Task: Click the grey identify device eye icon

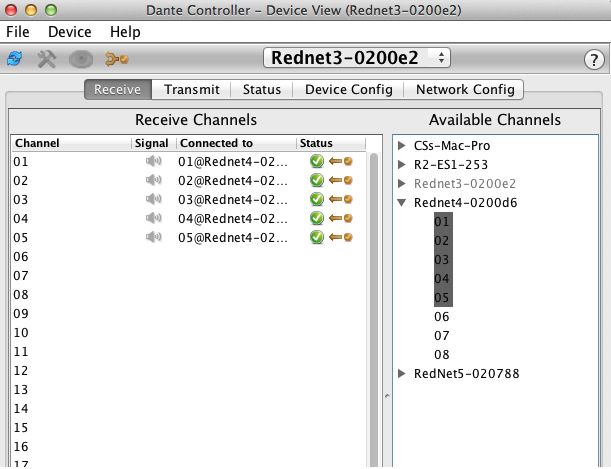Action: point(81,59)
